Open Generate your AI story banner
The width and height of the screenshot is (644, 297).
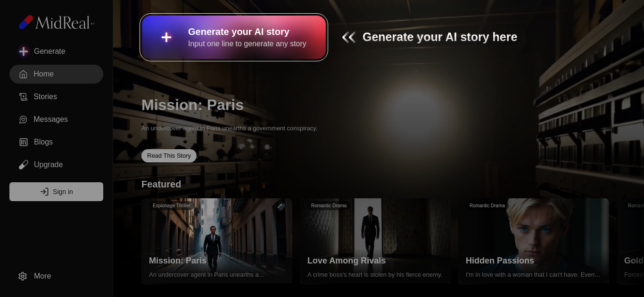[x=234, y=37]
